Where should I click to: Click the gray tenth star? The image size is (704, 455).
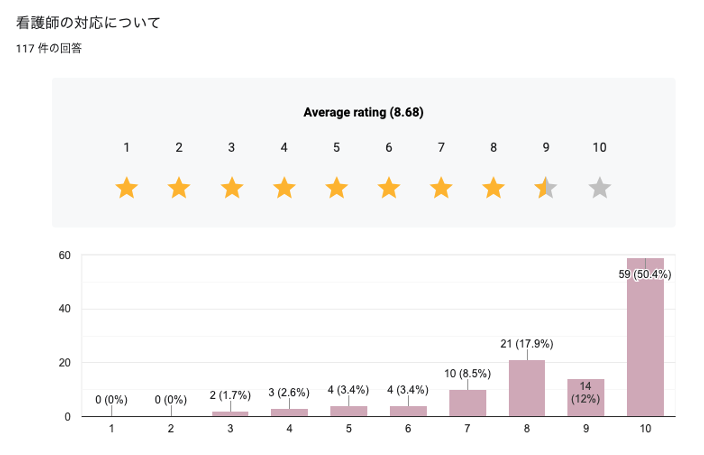599,187
